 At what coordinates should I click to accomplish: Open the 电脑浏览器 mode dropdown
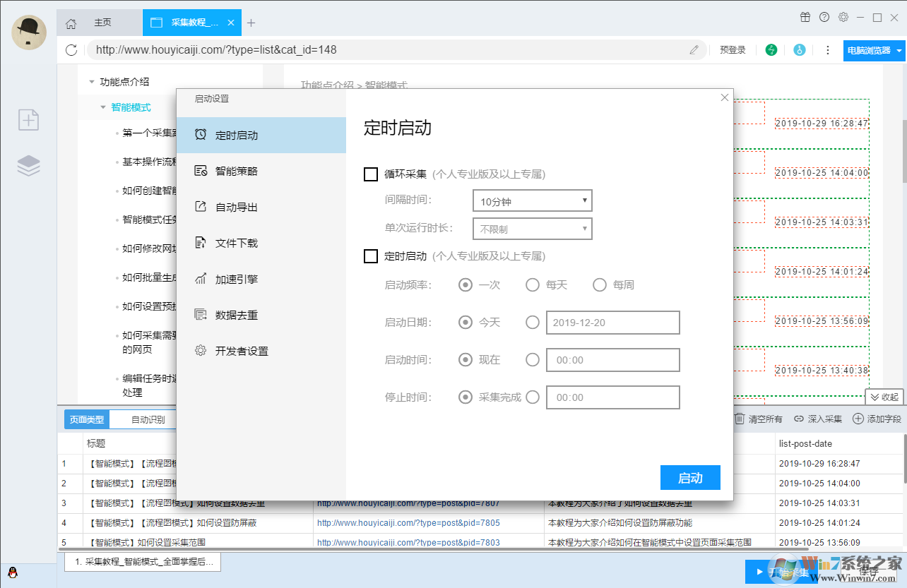click(x=874, y=50)
